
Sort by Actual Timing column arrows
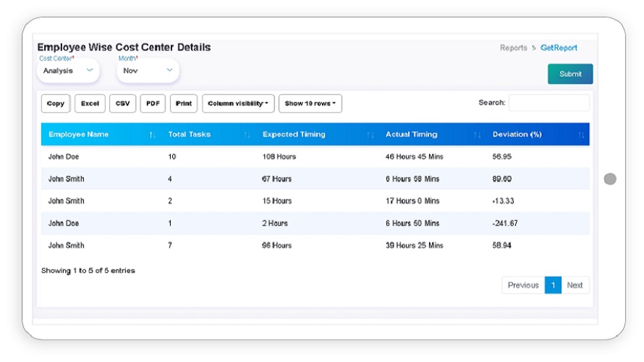477,135
